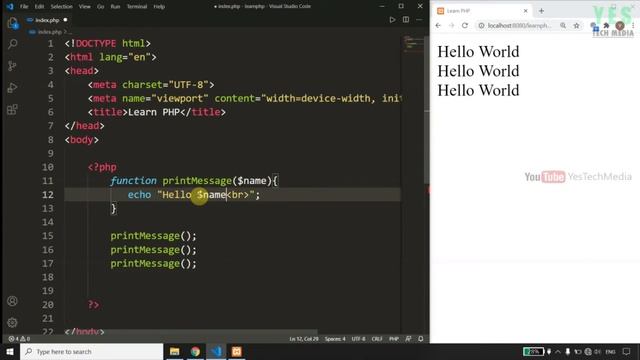Go forward in the Chrome browser

(x=451, y=25)
